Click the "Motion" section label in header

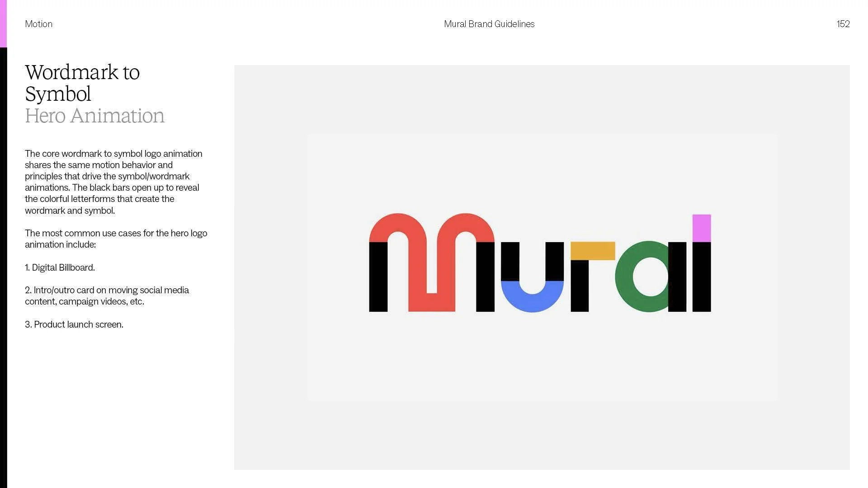(x=38, y=24)
